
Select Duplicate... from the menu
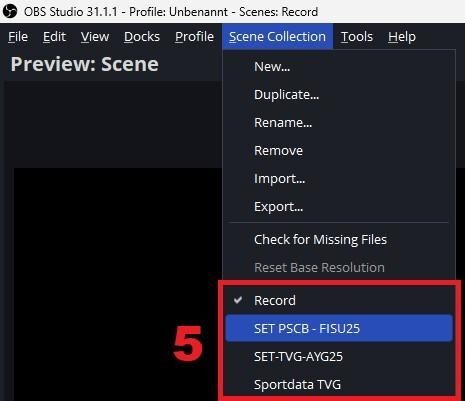pos(339,95)
